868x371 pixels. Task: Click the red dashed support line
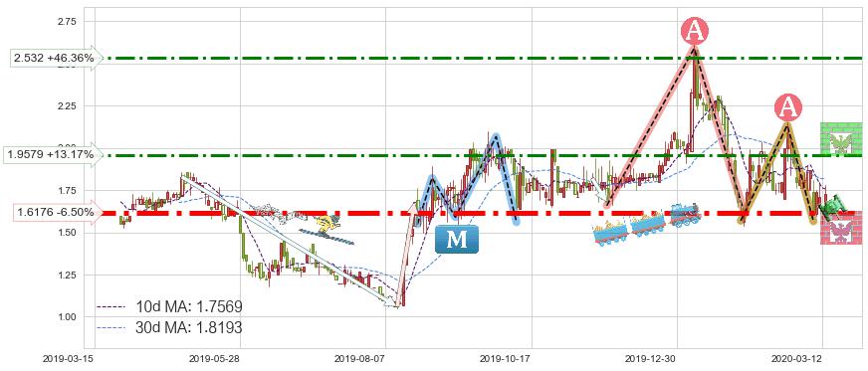pyautogui.click(x=482, y=212)
